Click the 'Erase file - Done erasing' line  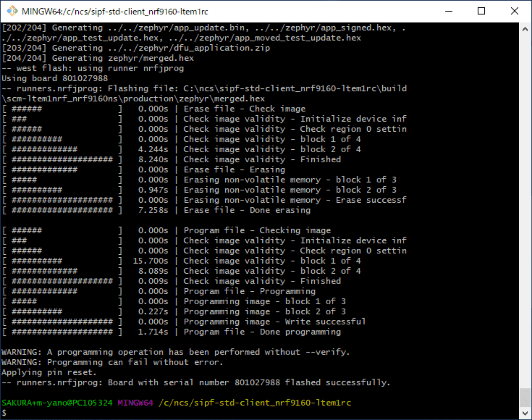pos(247,210)
